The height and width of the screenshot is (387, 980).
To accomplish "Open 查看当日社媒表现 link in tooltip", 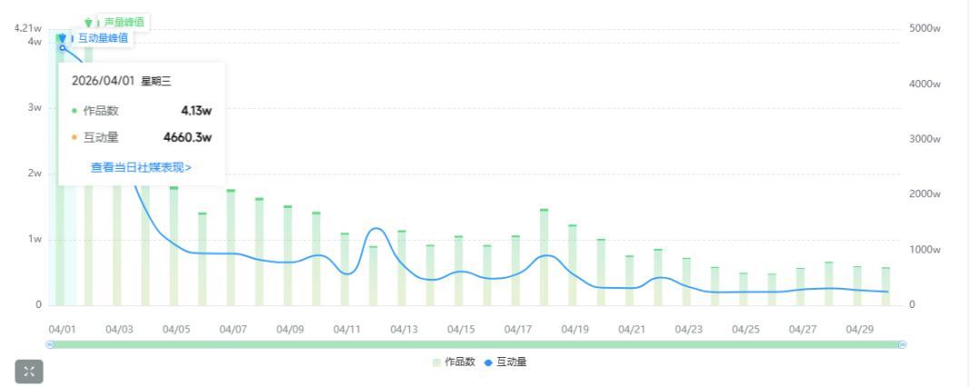I will click(x=141, y=167).
